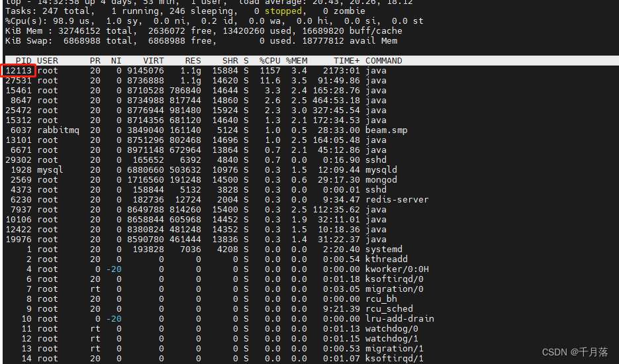Click the rcu_sched process name
The height and width of the screenshot is (364, 619).
point(389,309)
